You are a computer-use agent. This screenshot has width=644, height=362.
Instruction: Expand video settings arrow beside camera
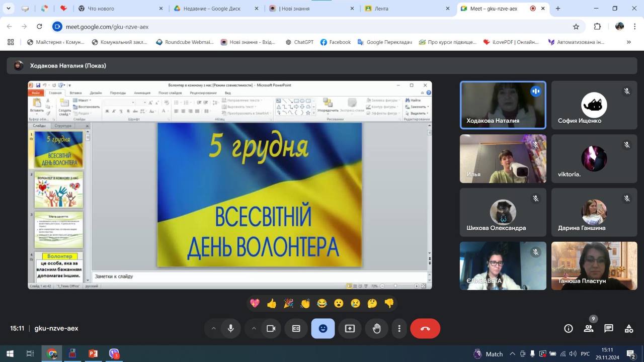254,328
